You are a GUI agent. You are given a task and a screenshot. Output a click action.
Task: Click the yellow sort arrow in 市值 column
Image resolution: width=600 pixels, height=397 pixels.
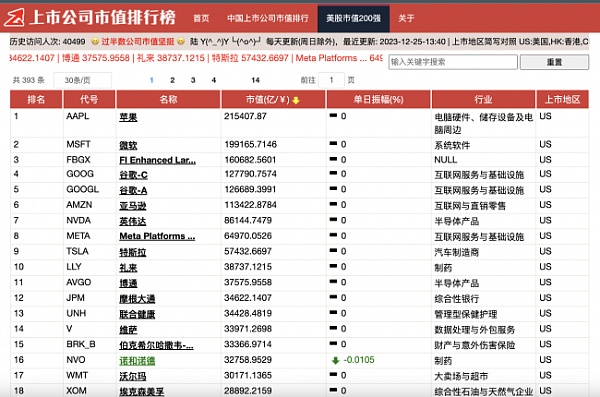296,100
